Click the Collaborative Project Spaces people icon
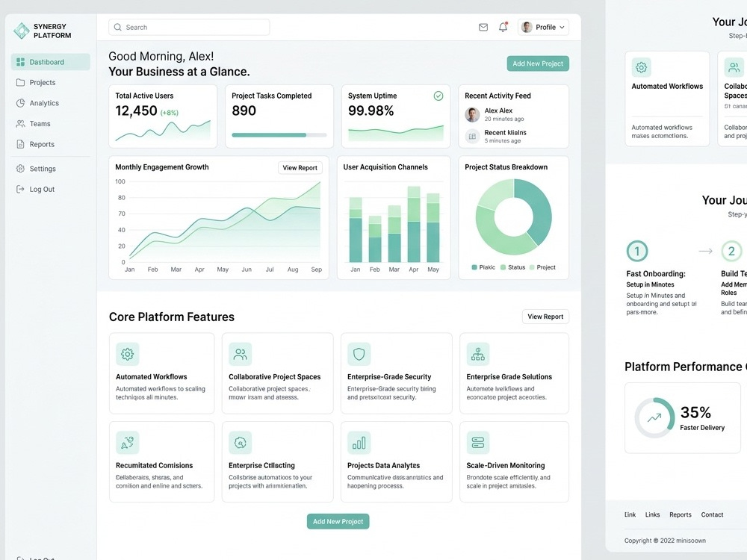The height and width of the screenshot is (560, 747). pos(240,354)
